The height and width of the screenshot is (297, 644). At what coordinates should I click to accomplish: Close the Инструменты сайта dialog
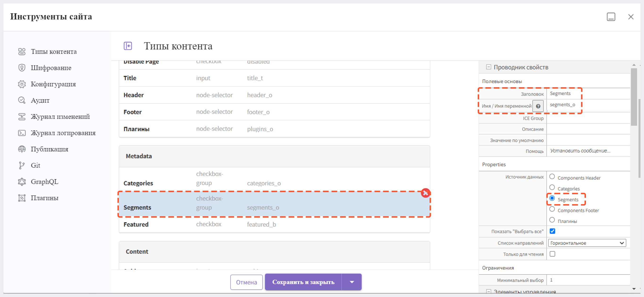[631, 17]
